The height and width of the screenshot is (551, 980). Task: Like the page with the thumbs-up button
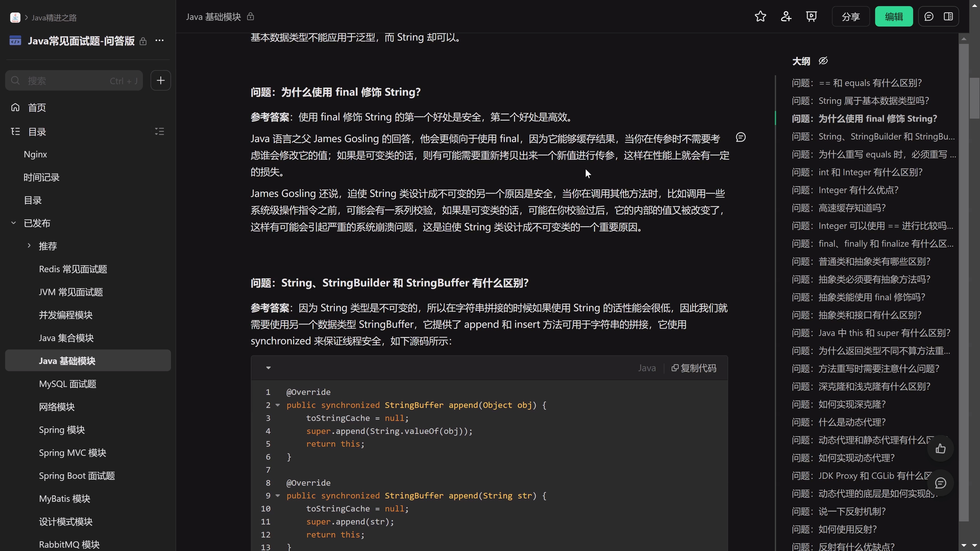tap(941, 449)
